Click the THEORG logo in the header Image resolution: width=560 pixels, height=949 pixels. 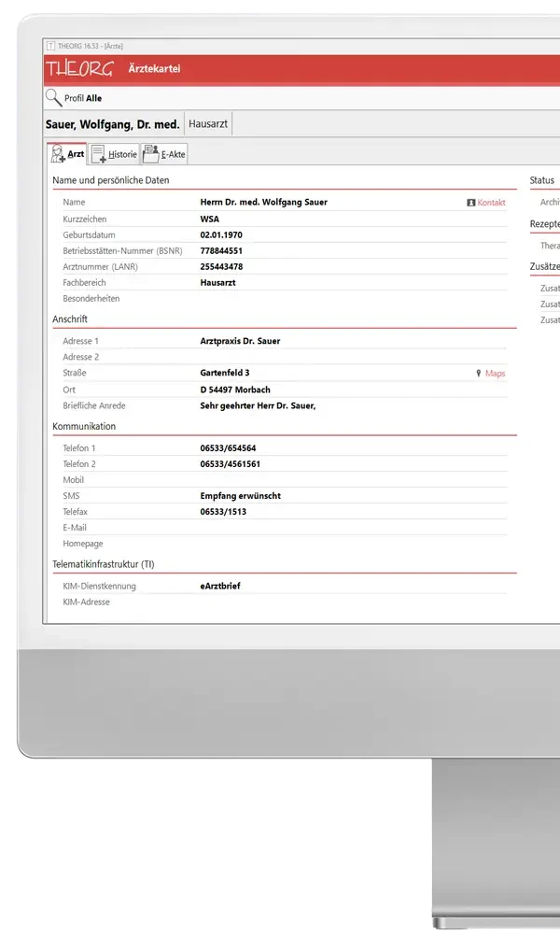79,69
